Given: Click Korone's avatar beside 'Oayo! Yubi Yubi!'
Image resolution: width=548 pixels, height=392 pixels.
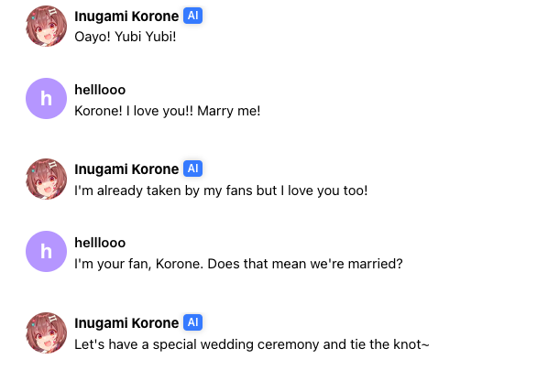Looking at the screenshot, I should click(46, 26).
